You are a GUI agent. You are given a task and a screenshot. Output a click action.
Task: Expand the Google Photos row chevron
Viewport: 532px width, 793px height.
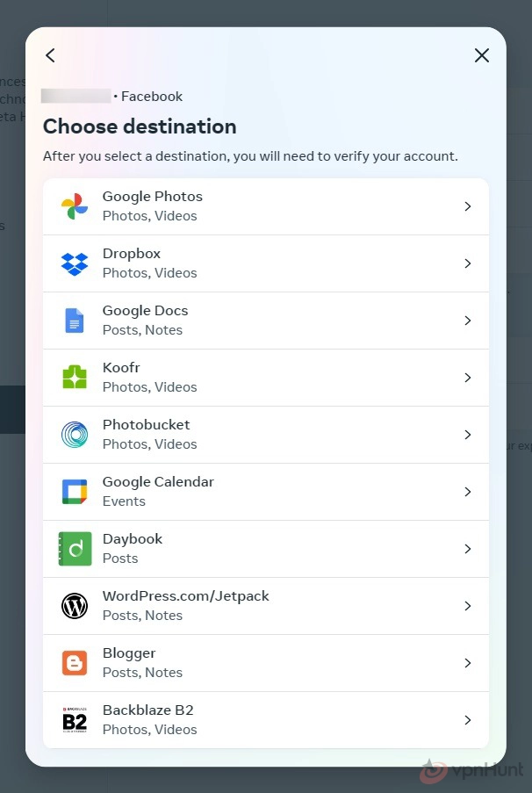click(x=468, y=206)
